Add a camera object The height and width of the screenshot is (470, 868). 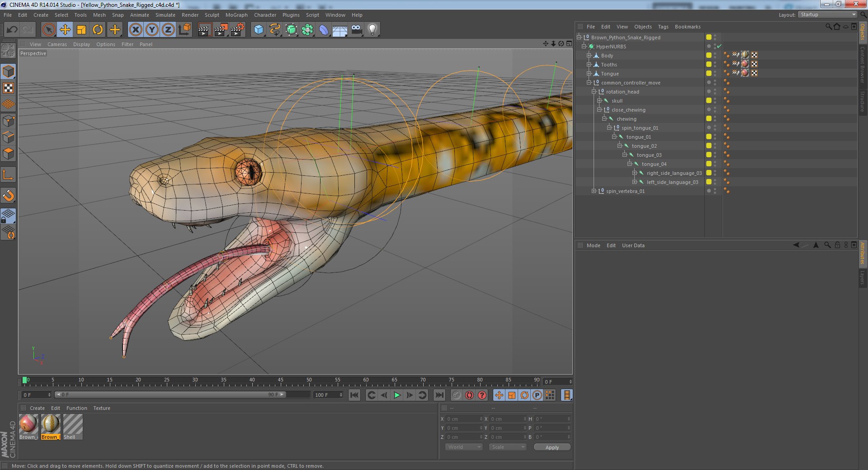357,30
